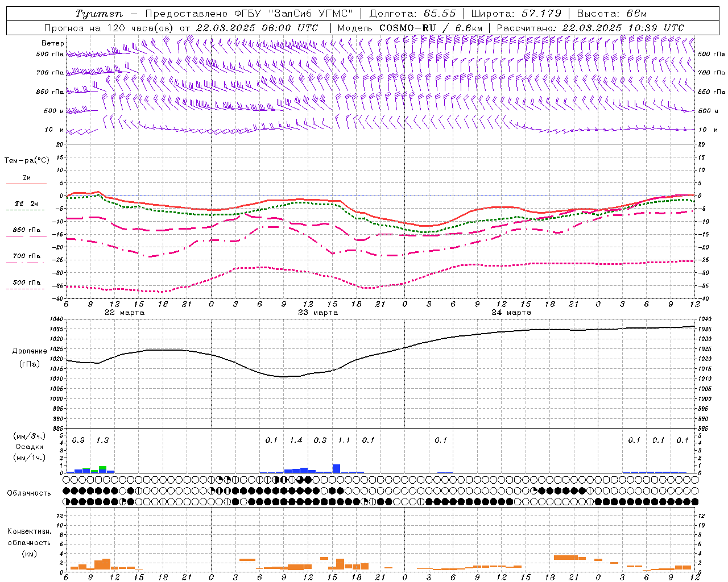Click 'Рассчитано: 22.03.2025 10:39 UTC' text
Viewport: 728px width, 582px height.
591,28
